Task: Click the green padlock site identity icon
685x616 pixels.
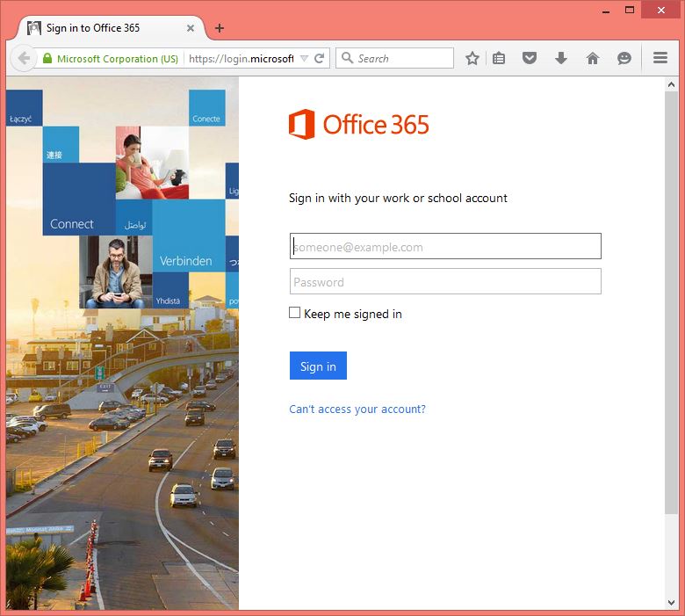Action: pyautogui.click(x=47, y=58)
